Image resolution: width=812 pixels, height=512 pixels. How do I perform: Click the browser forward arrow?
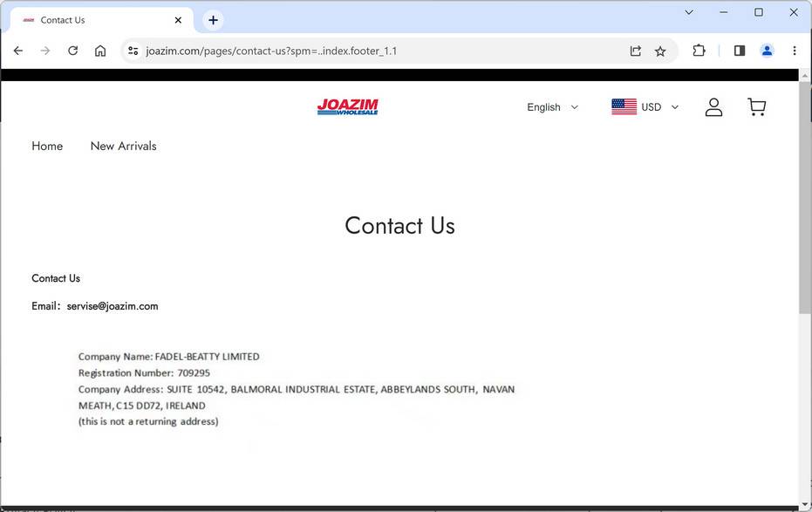(45, 51)
